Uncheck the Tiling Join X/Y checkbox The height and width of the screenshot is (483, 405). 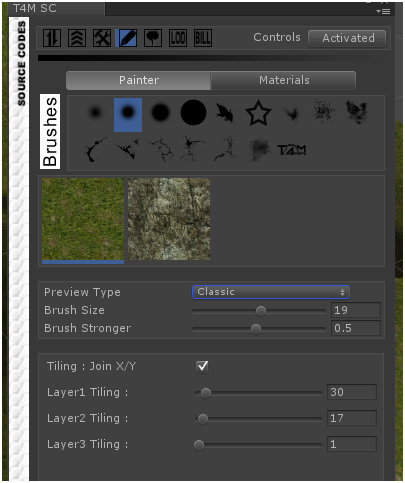(202, 366)
